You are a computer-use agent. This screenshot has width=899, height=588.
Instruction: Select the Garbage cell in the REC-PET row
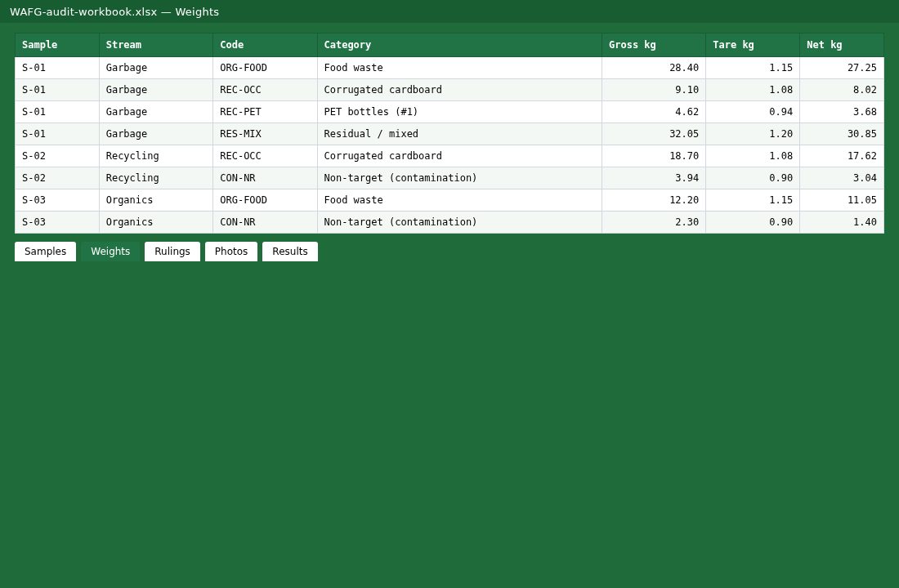pos(156,112)
